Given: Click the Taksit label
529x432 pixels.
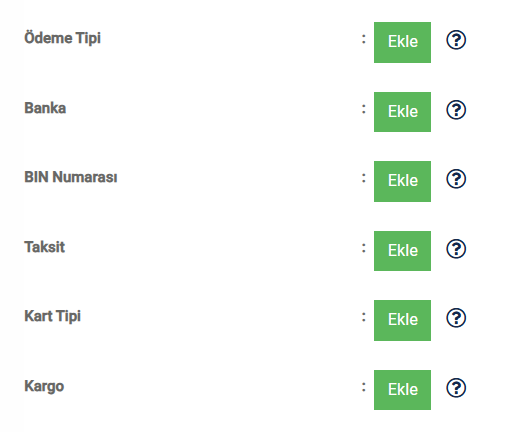Looking at the screenshot, I should pyautogui.click(x=44, y=247).
